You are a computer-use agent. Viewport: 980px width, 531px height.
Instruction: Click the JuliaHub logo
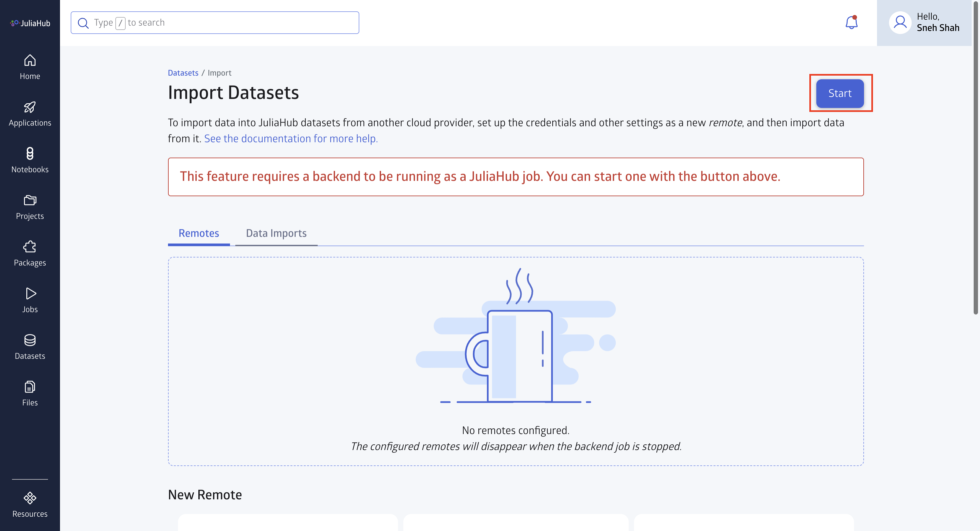click(x=30, y=23)
